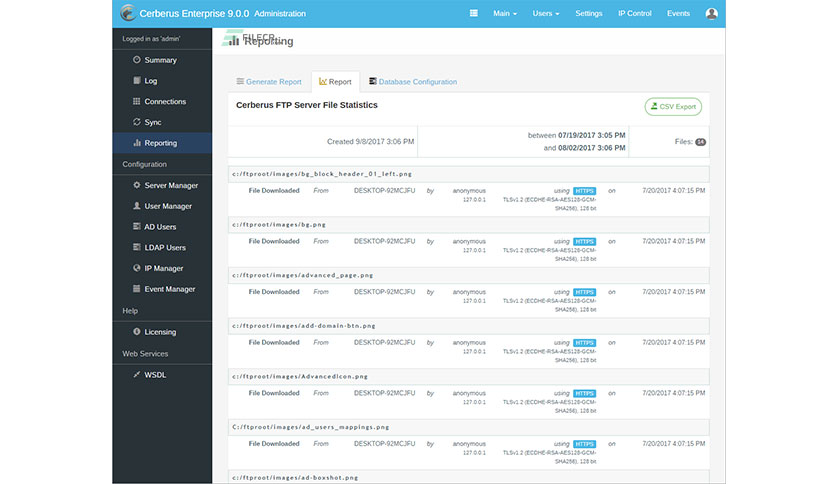Go to Summary page in sidebar

[162, 60]
